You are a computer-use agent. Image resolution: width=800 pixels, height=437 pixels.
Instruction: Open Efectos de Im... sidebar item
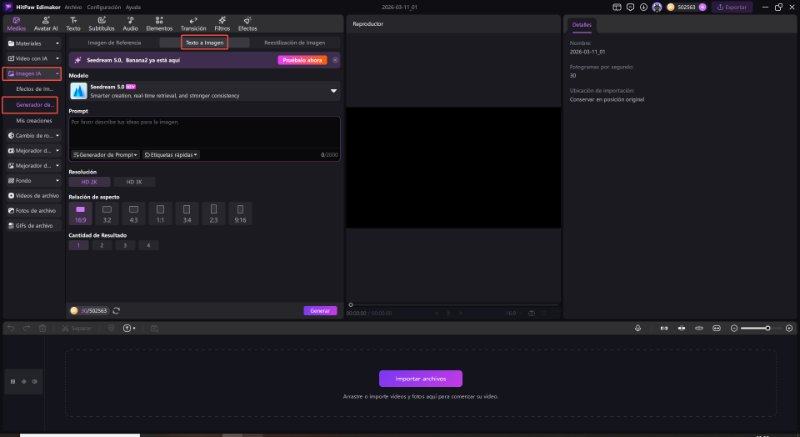35,89
